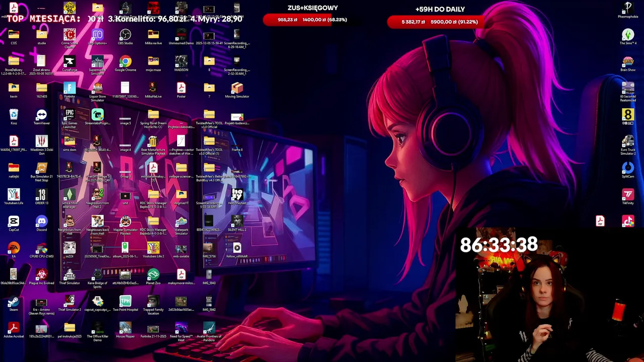The image size is (644, 362).
Task: Launch House Flipper shortcut
Action: click(125, 329)
